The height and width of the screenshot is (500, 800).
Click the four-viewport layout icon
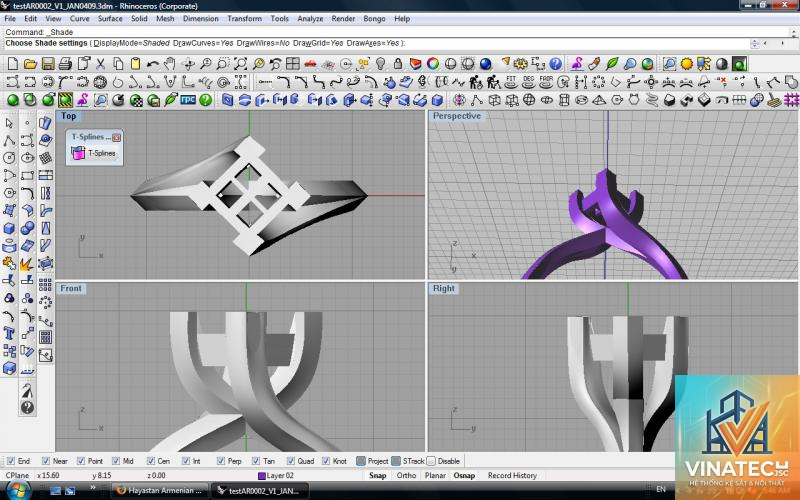293,64
